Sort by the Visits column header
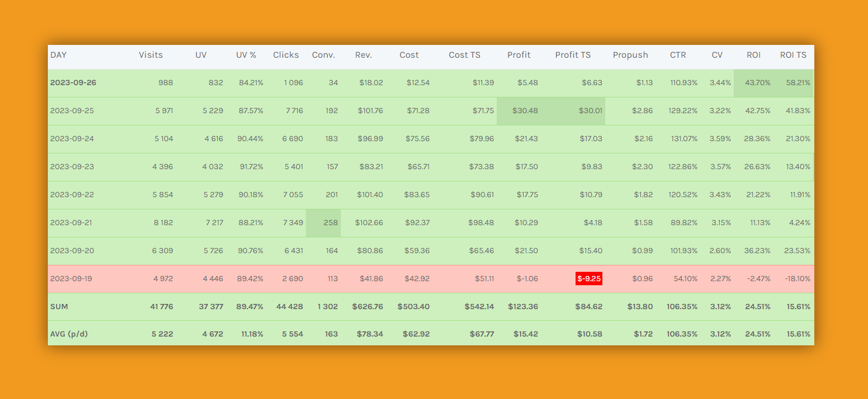This screenshot has width=868, height=399. pyautogui.click(x=151, y=55)
